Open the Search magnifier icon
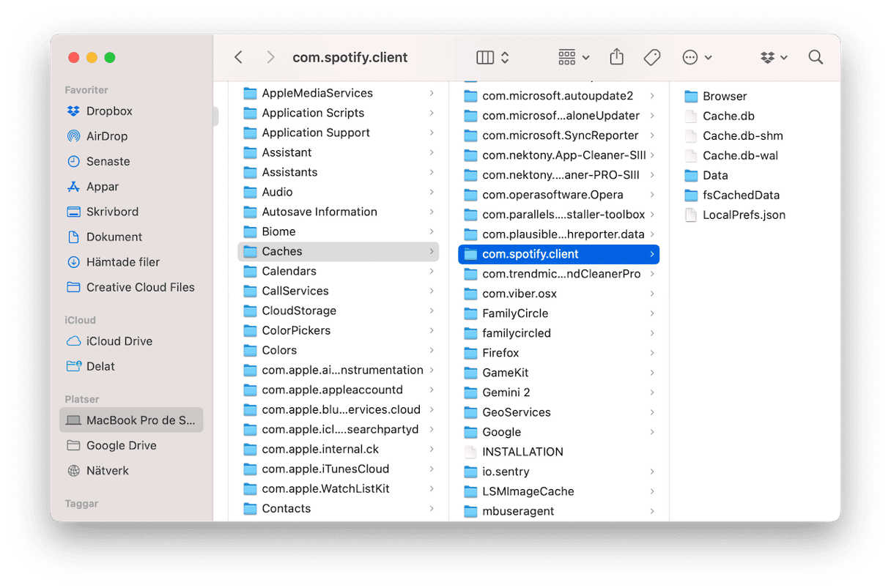This screenshot has width=891, height=588. pyautogui.click(x=815, y=57)
